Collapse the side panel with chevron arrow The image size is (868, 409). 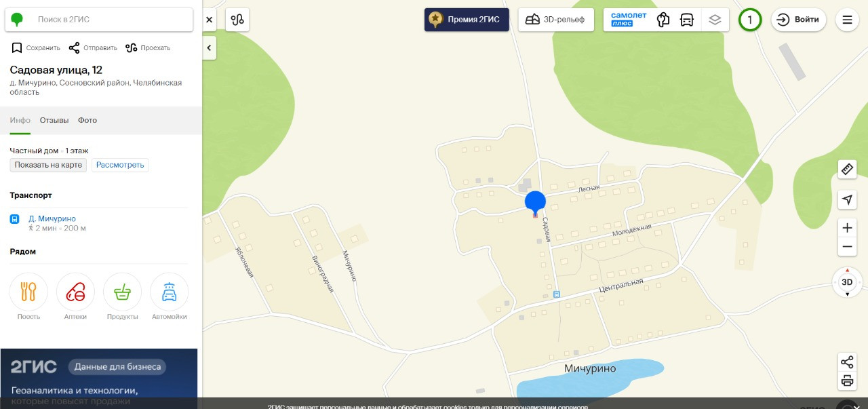pyautogui.click(x=209, y=48)
